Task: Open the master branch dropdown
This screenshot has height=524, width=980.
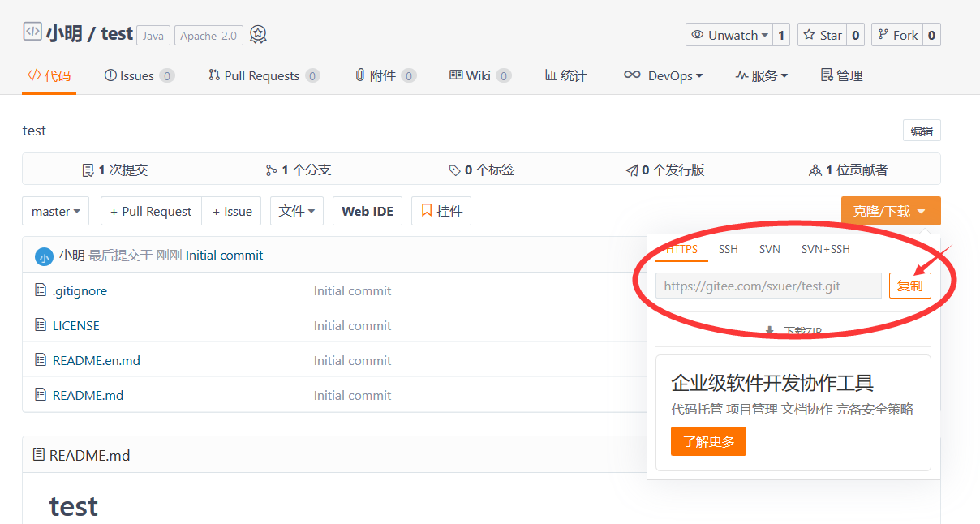Action: [55, 211]
